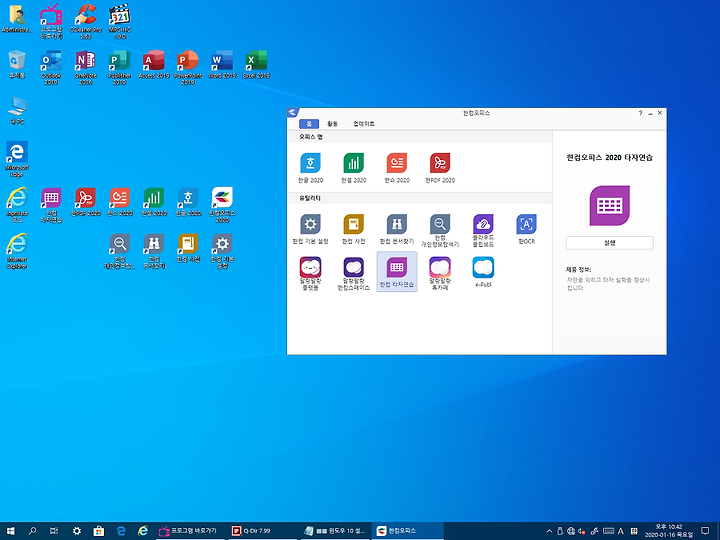
Task: Click the taskbar clock showing 10:42
Action: point(669,531)
